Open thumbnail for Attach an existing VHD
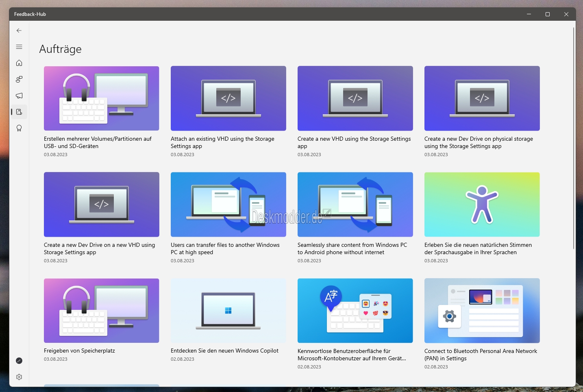 (x=228, y=98)
